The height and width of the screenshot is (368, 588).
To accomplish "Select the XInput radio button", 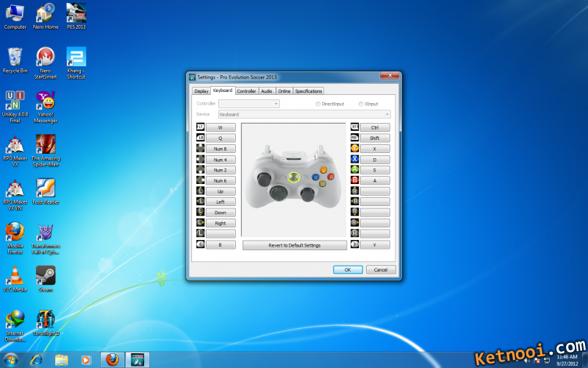I will 361,104.
